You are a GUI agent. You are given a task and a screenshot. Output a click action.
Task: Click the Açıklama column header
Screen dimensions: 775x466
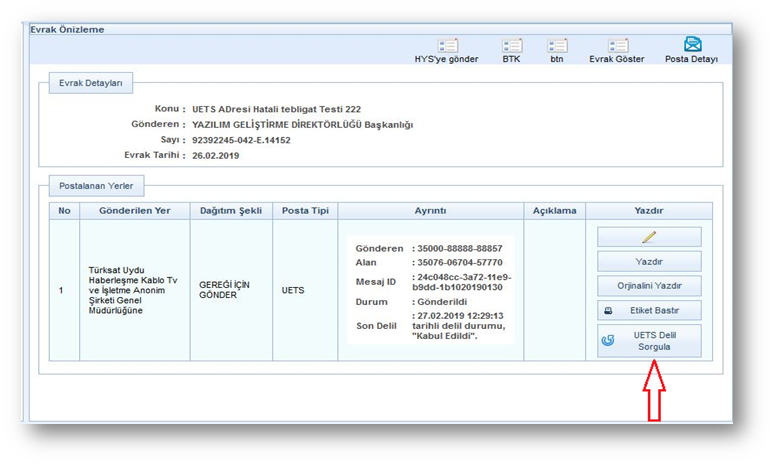pos(554,211)
